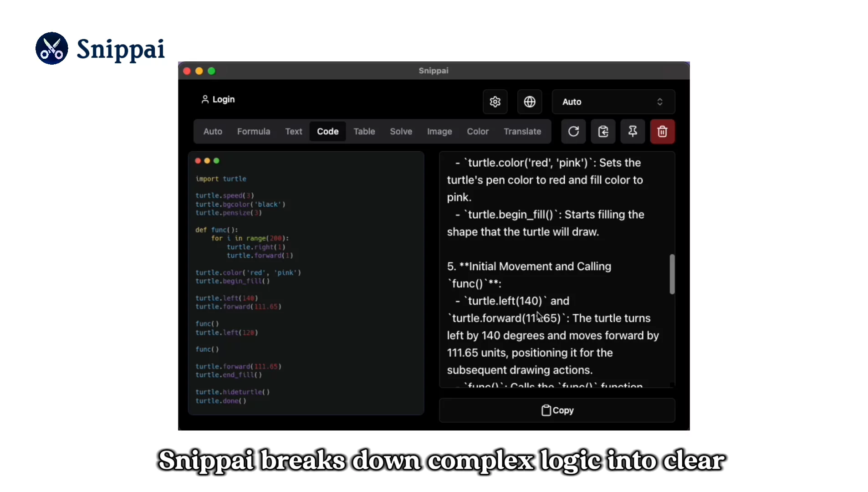Click the refresh regenerate icon

573,132
